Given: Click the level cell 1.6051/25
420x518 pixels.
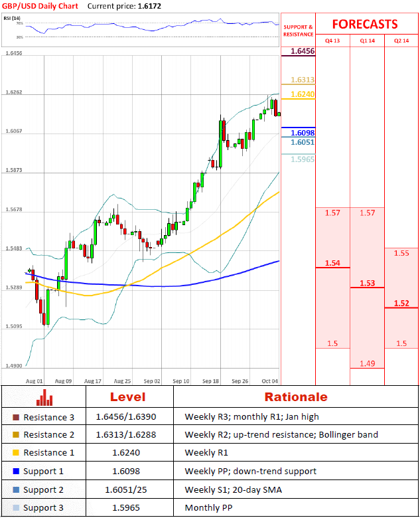Looking at the screenshot, I should [x=126, y=489].
